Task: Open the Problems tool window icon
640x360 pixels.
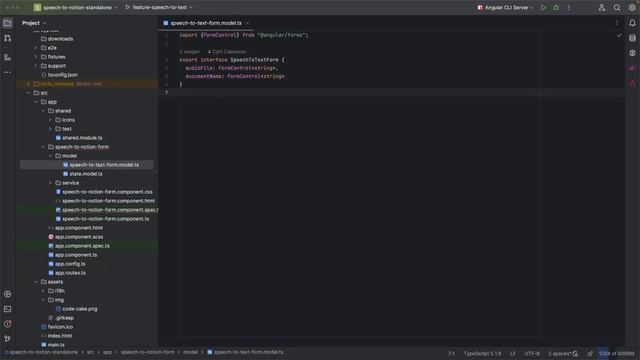Action: pyautogui.click(x=7, y=324)
